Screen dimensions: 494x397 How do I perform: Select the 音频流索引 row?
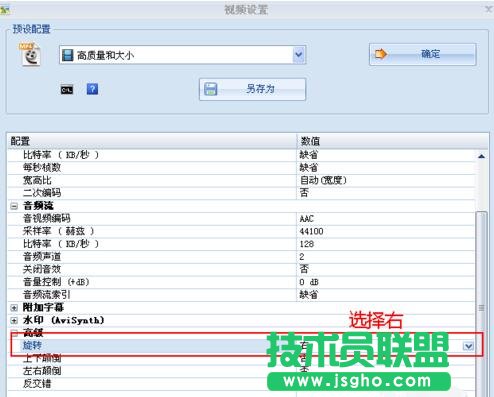point(242,295)
